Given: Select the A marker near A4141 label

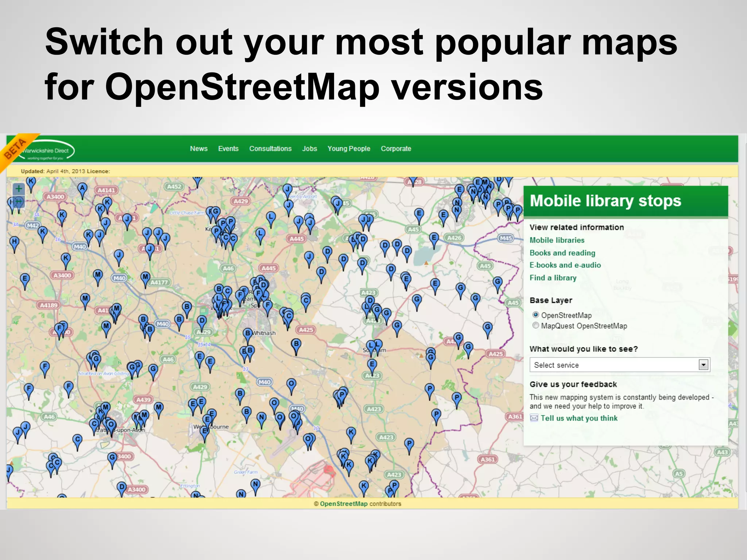Looking at the screenshot, I should [x=82, y=190].
